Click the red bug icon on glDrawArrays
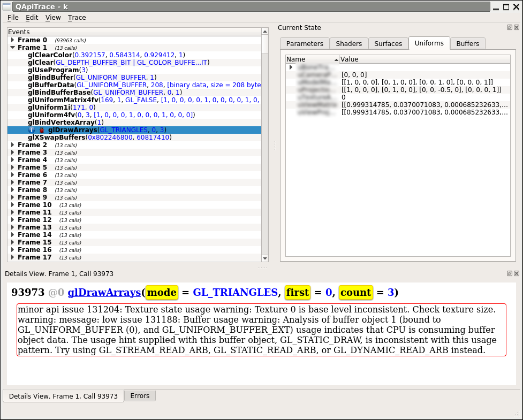 [42, 130]
